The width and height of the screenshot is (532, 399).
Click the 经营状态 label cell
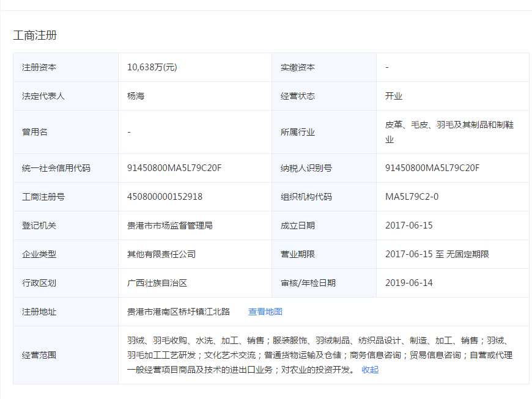[324, 96]
